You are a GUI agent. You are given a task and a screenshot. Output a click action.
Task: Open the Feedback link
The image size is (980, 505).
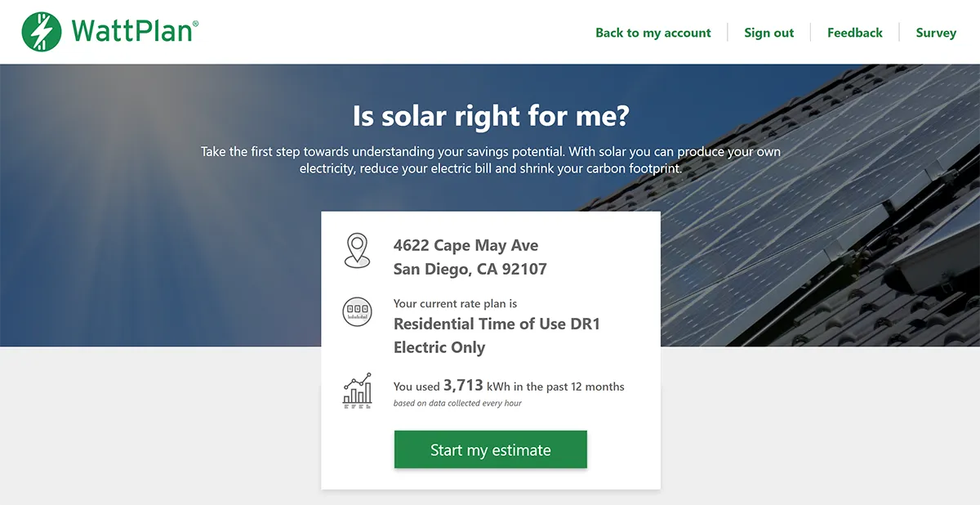[x=854, y=33]
